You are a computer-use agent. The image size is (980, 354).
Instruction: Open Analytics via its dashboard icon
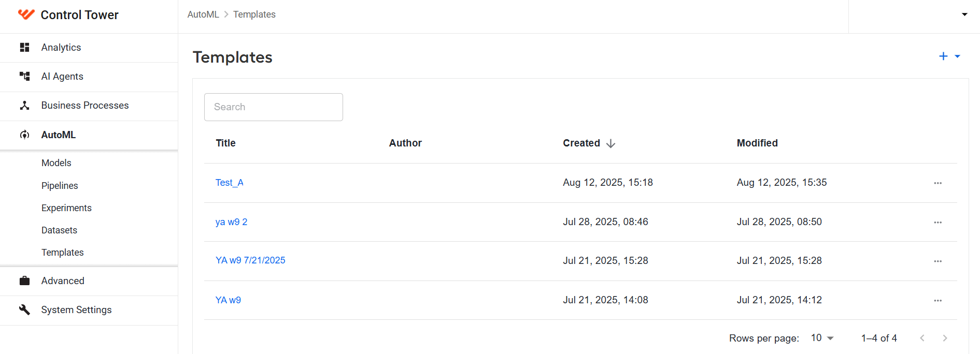tap(24, 48)
